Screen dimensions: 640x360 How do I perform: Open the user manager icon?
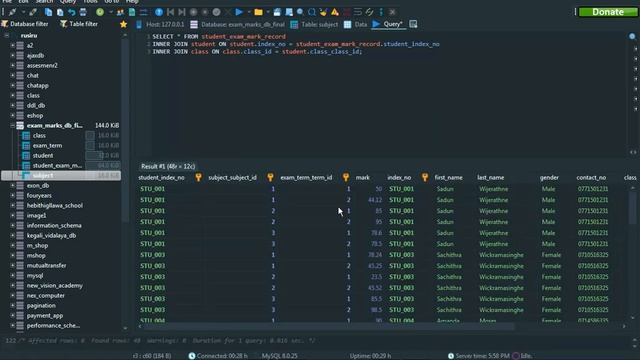[120, 12]
